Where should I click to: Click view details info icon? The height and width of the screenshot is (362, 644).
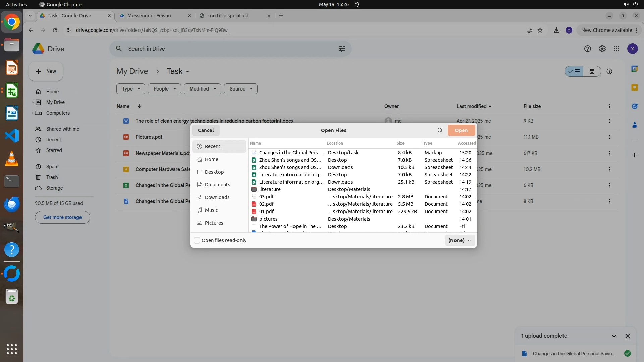(x=609, y=71)
